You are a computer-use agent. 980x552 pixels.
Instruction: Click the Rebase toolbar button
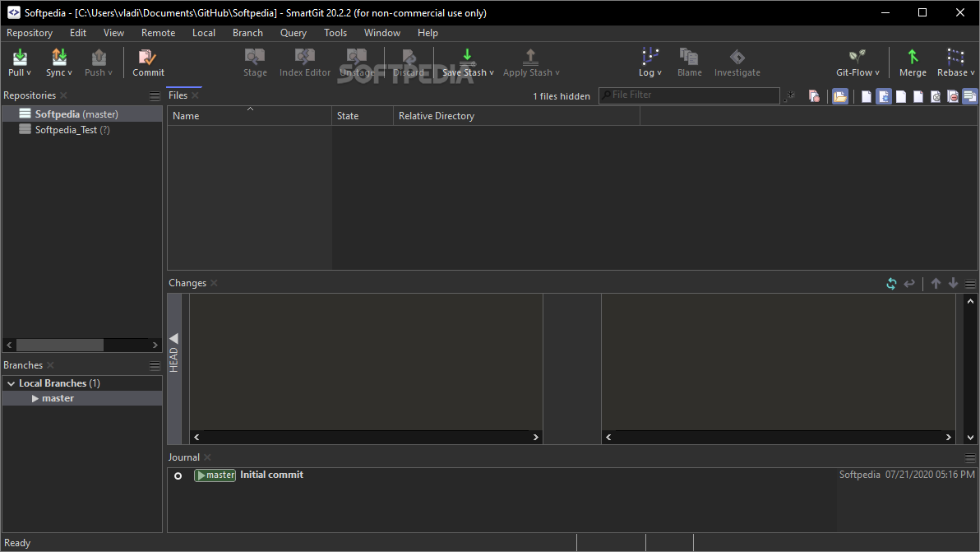click(x=955, y=63)
